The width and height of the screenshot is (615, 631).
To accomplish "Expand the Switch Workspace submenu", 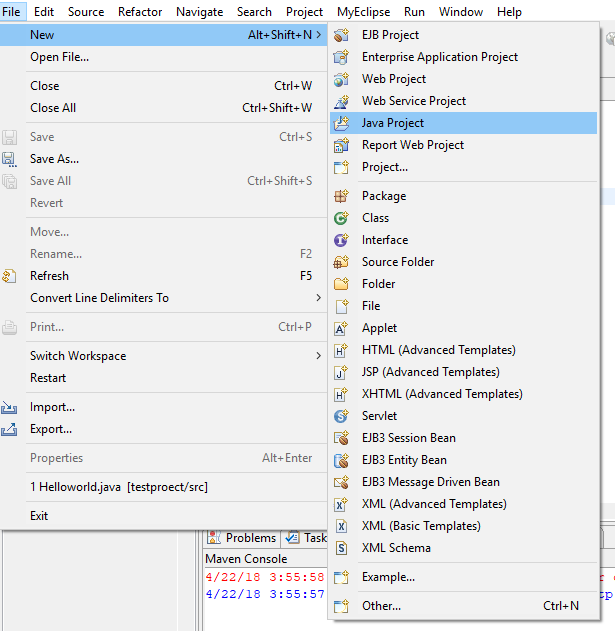I will click(x=319, y=356).
